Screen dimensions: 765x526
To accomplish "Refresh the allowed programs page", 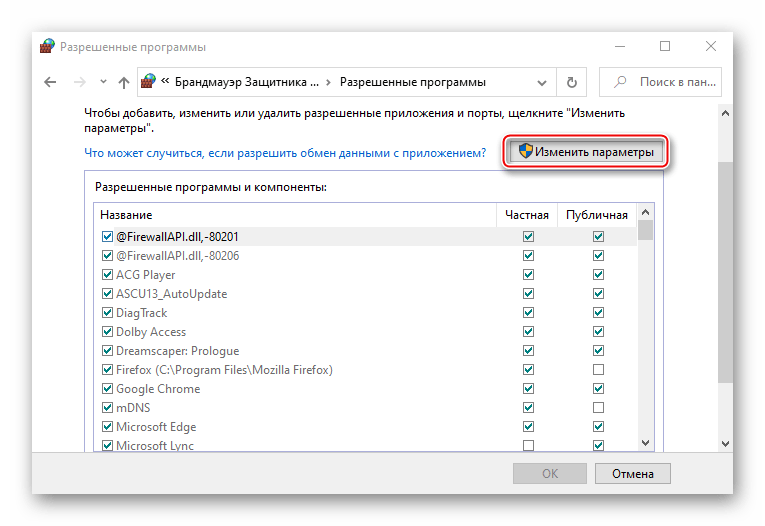I will click(572, 82).
